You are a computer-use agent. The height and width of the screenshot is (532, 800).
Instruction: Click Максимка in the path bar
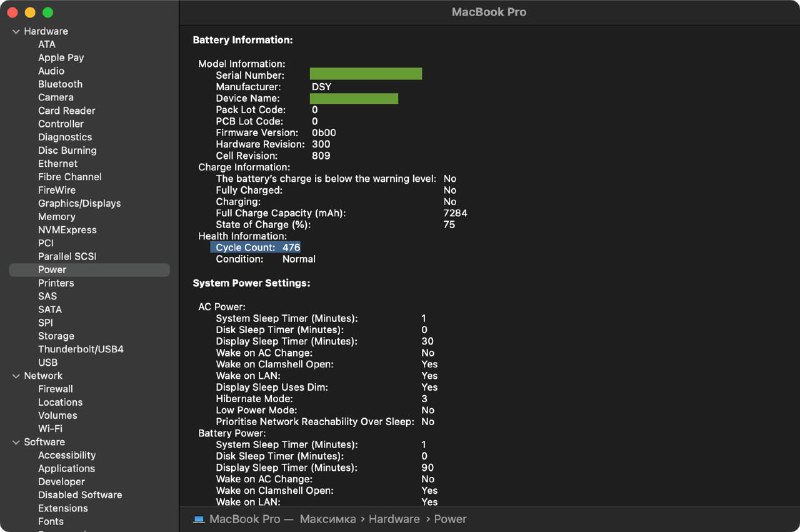[x=328, y=519]
